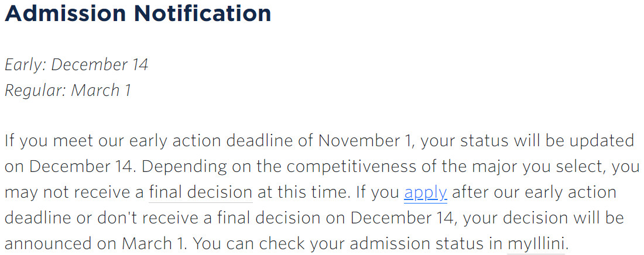Click "December 14" in the italic Early line
This screenshot has height=255, width=644.
pos(100,65)
